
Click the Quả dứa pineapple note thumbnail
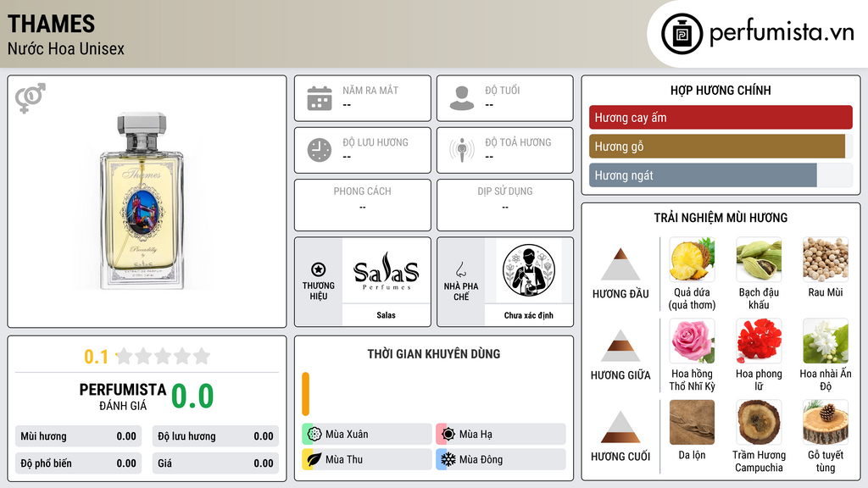coord(692,259)
